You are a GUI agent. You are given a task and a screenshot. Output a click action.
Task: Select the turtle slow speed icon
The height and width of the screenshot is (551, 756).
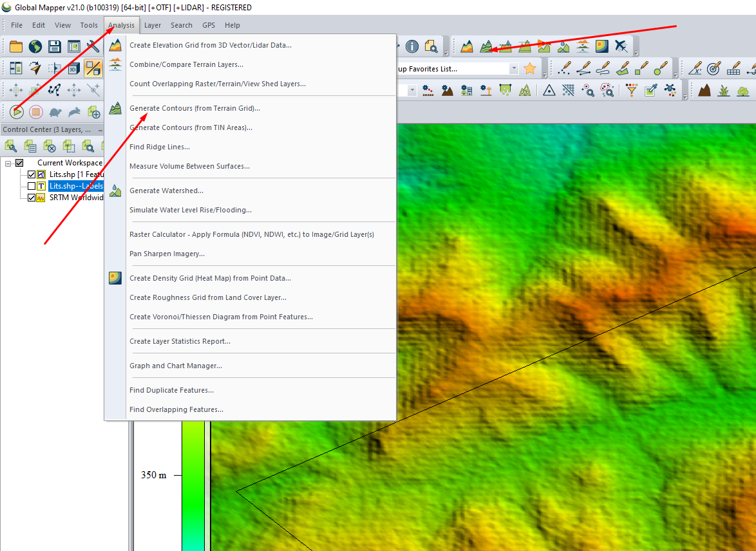pyautogui.click(x=55, y=112)
